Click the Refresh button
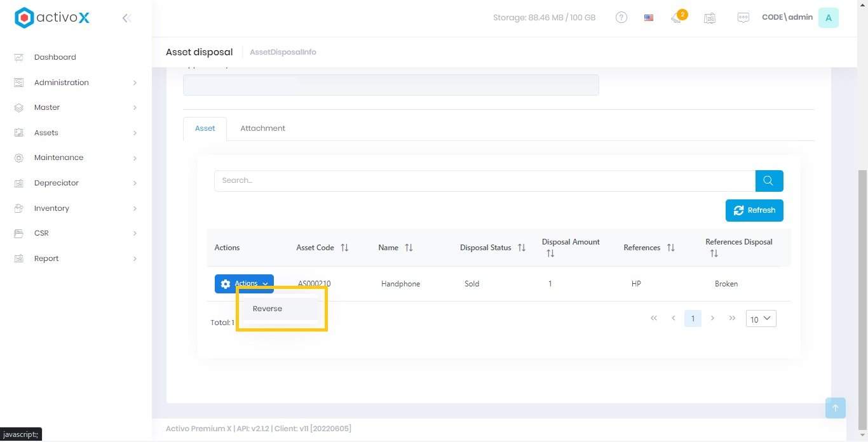 coord(754,210)
